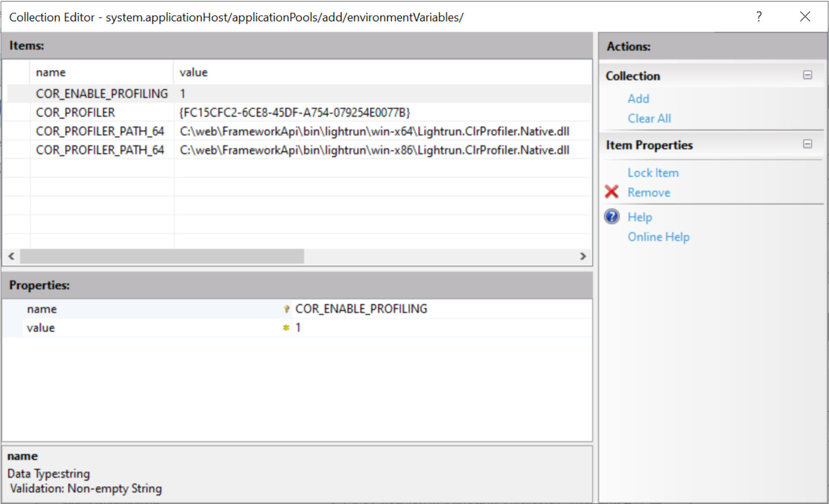Image resolution: width=829 pixels, height=504 pixels.
Task: Edit the value property field
Action: 441,328
